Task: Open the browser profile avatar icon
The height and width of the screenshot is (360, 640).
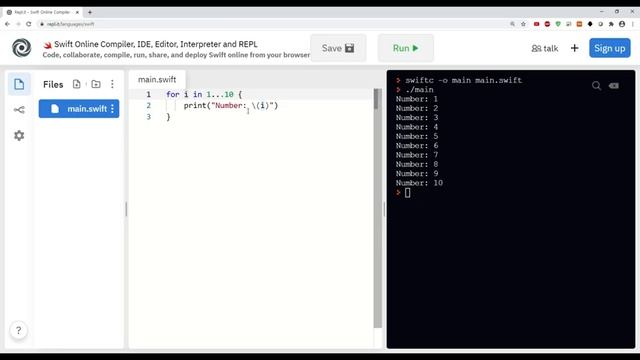Action: 622,24
